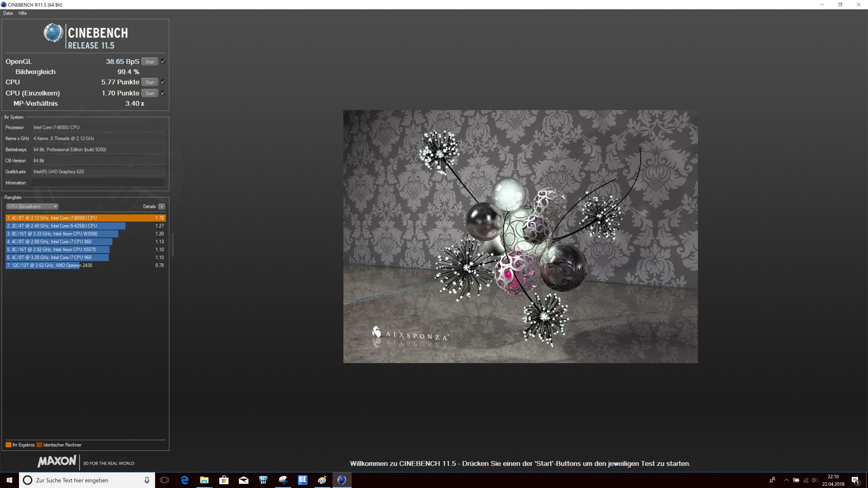Open the CPU (Einzelkern) ranking dropdown
This screenshot has width=868, height=488.
32,206
